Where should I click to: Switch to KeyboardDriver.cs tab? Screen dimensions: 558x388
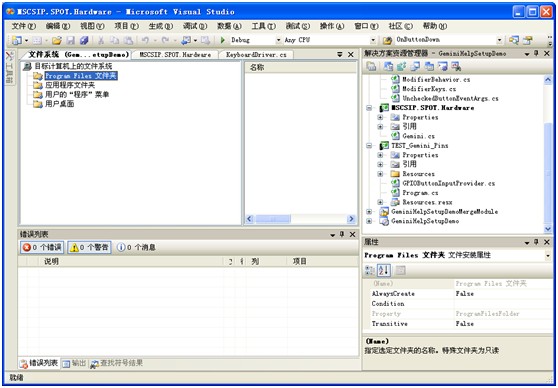[256, 55]
